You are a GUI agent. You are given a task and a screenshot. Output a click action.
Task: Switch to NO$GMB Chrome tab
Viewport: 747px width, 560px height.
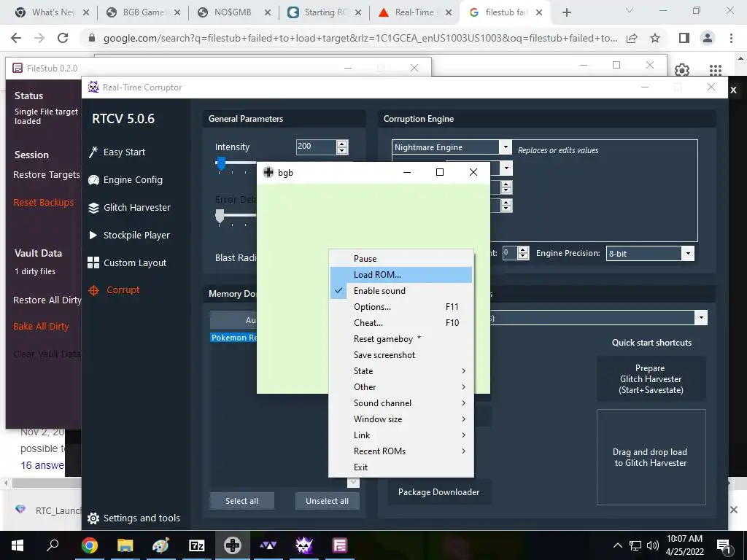(x=233, y=12)
